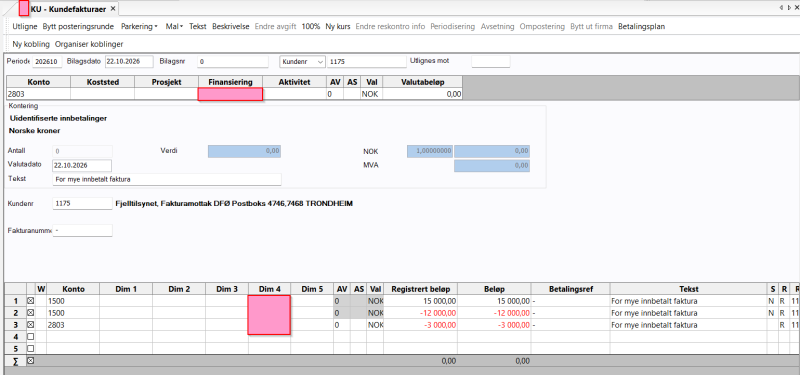The image size is (800, 375).
Task: Click the header customer number field 1175
Action: pyautogui.click(x=366, y=62)
